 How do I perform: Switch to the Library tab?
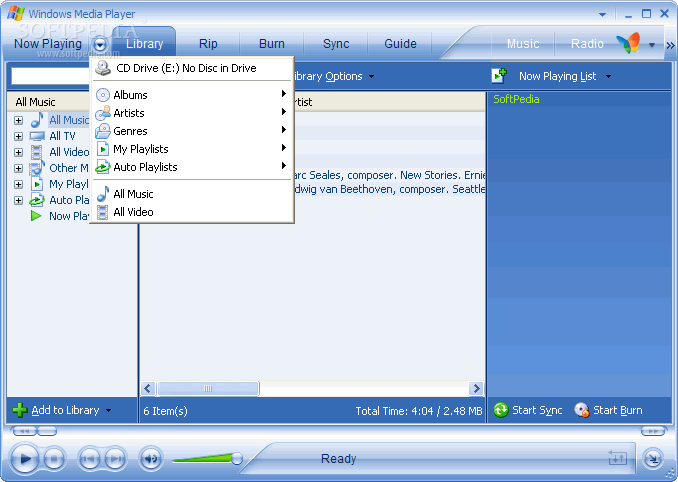(x=144, y=44)
